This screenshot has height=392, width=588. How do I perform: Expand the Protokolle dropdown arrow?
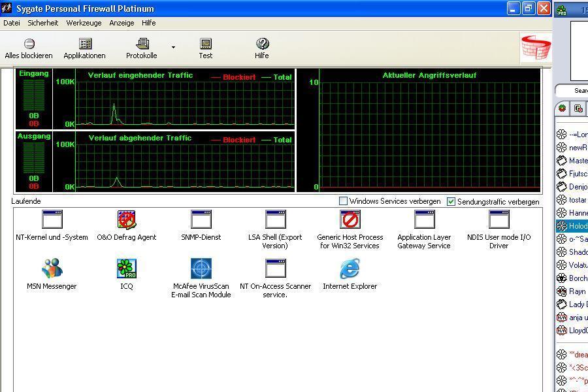[x=173, y=47]
